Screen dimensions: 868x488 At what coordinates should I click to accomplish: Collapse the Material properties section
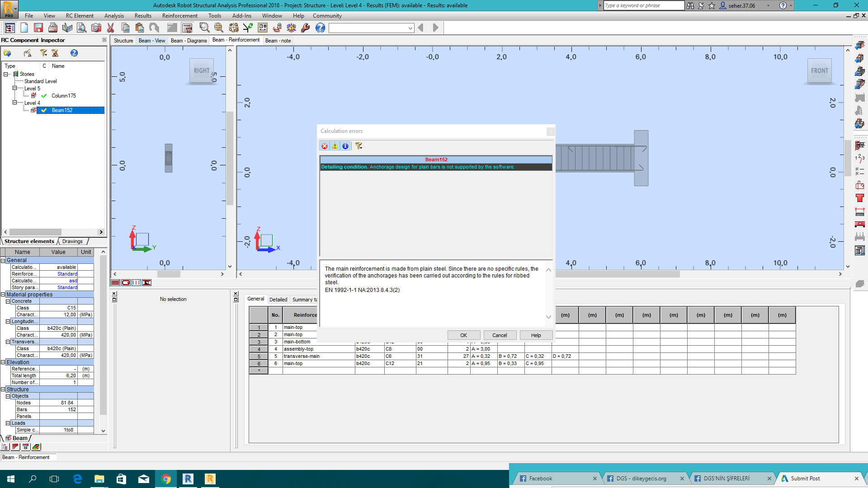pyautogui.click(x=4, y=294)
